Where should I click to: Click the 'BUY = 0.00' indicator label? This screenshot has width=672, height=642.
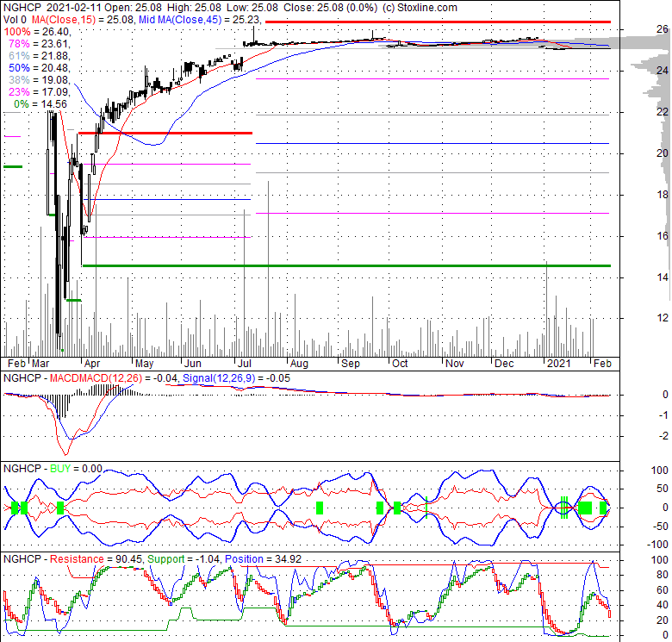coord(77,469)
